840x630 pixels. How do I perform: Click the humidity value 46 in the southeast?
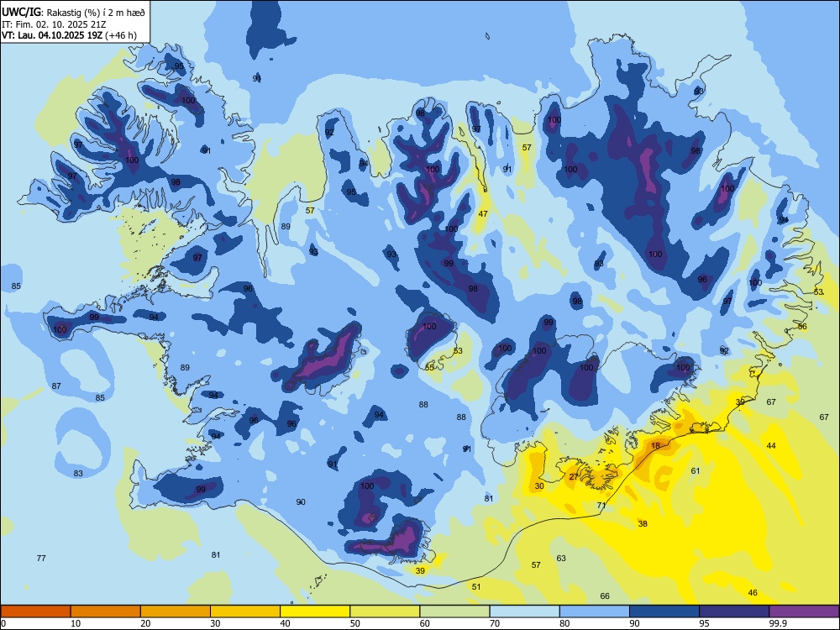pyautogui.click(x=753, y=592)
